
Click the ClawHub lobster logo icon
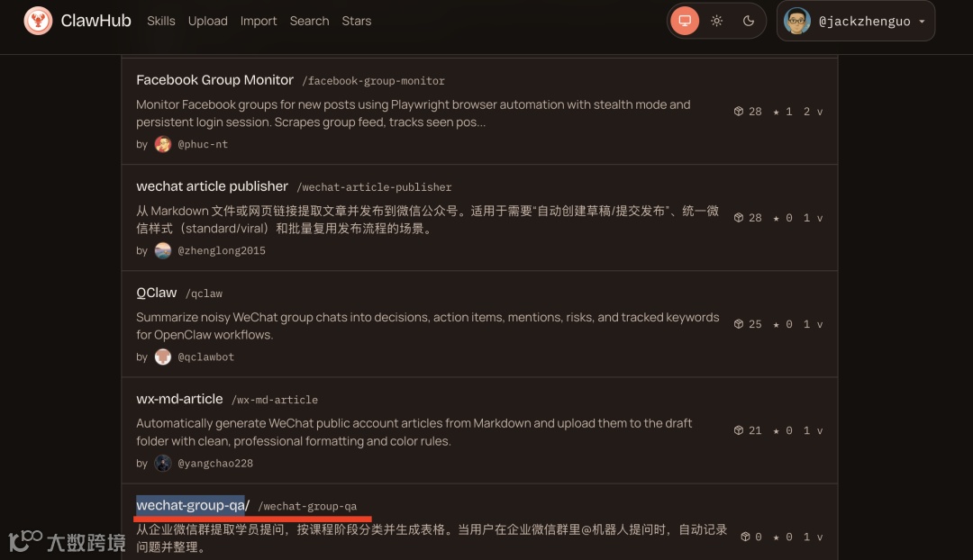pyautogui.click(x=38, y=21)
